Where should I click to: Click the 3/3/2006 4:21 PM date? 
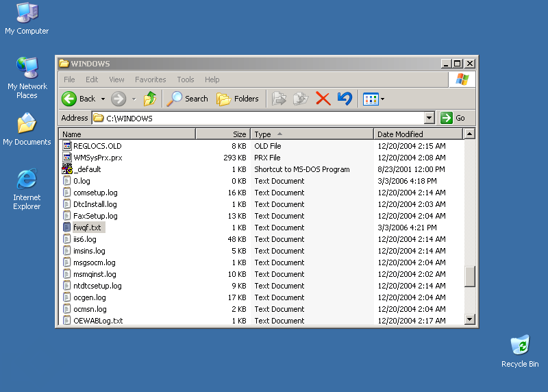pos(407,228)
